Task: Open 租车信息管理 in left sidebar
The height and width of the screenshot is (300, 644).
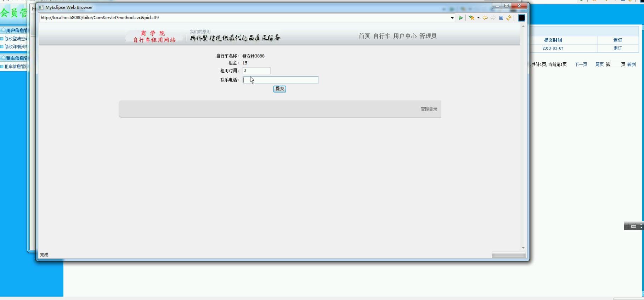Action: [16, 66]
